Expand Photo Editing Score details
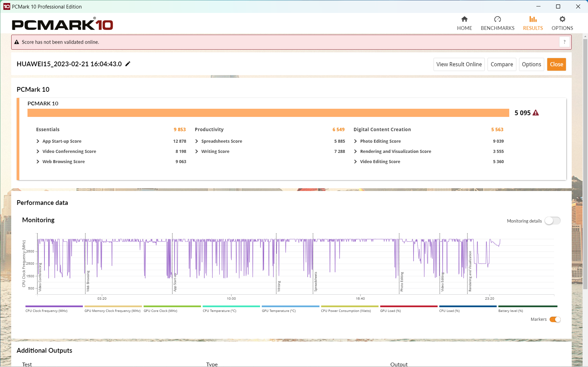This screenshot has width=588, height=367. pos(355,141)
